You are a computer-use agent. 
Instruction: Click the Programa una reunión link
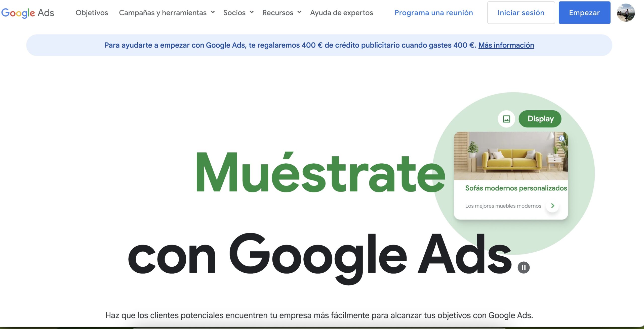tap(434, 13)
